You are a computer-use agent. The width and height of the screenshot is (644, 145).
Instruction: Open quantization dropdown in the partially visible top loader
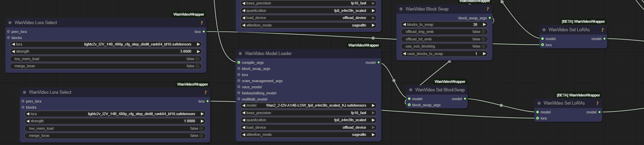[x=309, y=11]
